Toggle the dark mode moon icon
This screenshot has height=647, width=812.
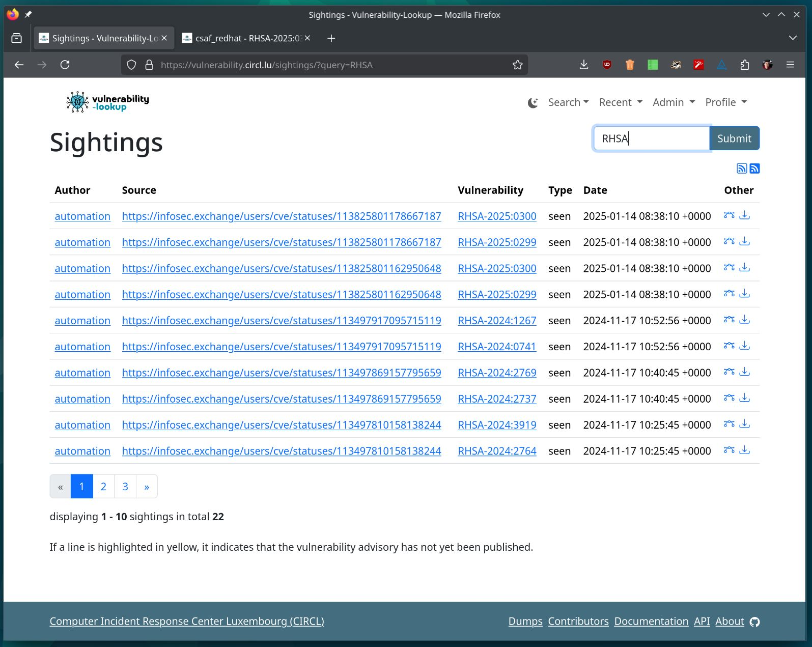[x=533, y=103]
